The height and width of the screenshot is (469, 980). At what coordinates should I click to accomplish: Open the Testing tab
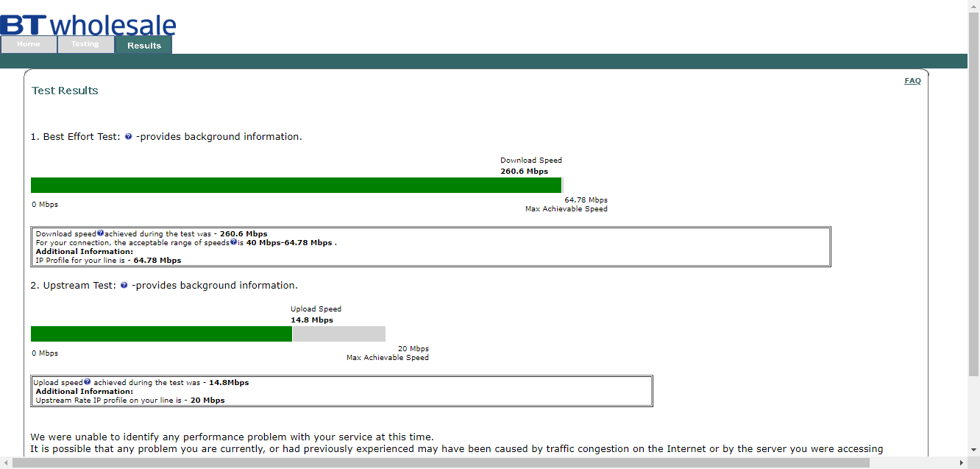tap(85, 45)
